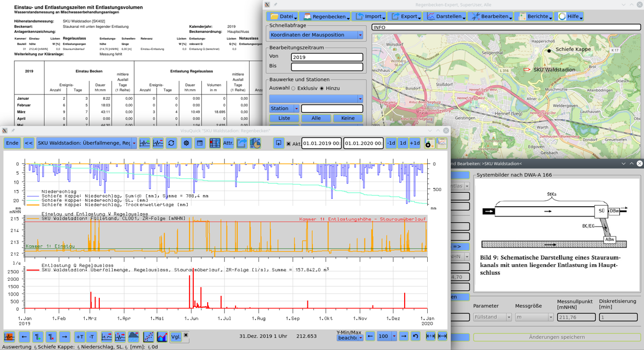Click the undo arrow icon near zoom controls
Screen dimensions: 644x350
(x=415, y=337)
